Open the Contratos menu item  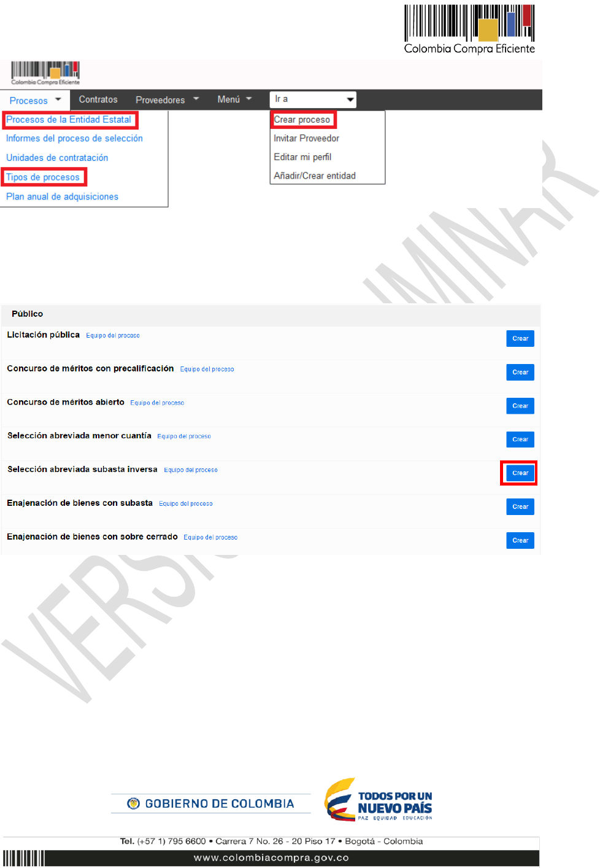click(x=98, y=99)
